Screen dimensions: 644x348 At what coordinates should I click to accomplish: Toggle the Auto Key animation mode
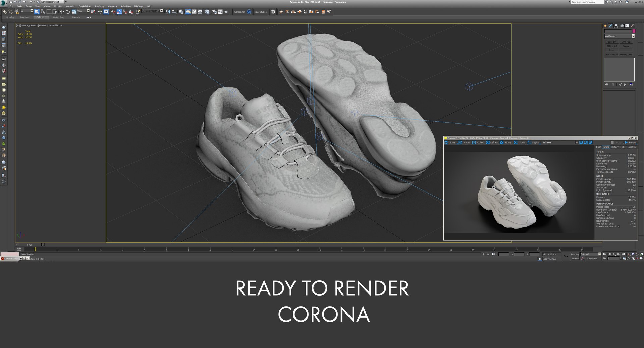tap(575, 254)
